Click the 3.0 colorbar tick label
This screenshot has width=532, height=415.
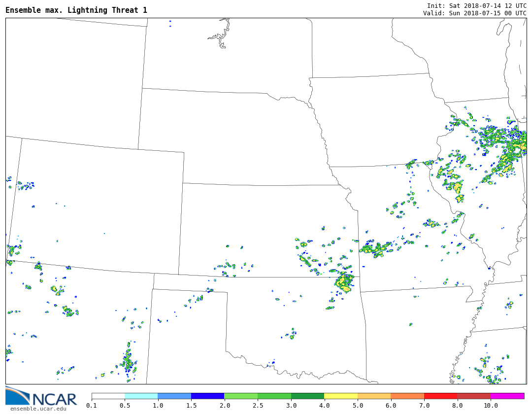click(291, 406)
